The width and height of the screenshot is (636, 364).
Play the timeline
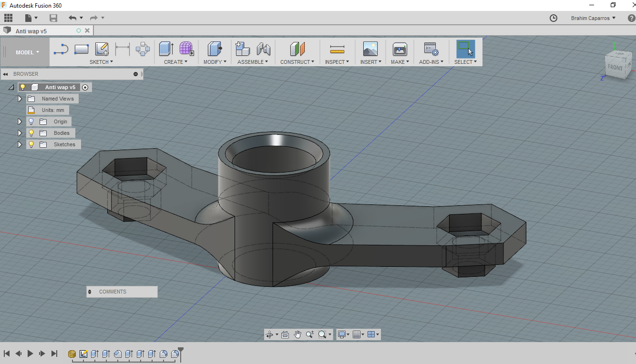pos(30,354)
